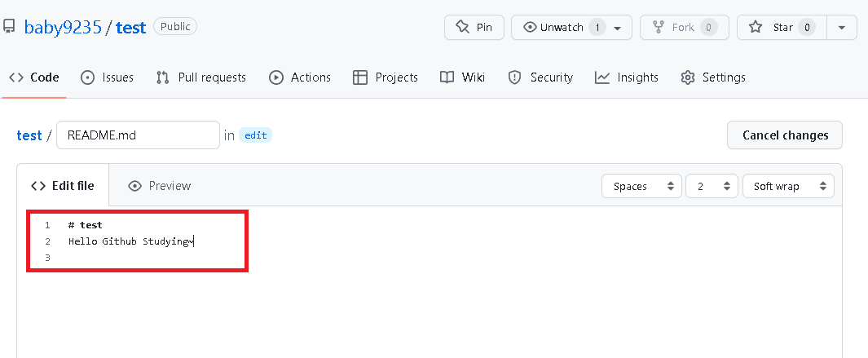
Task: Click the Projects table icon
Action: click(x=359, y=77)
